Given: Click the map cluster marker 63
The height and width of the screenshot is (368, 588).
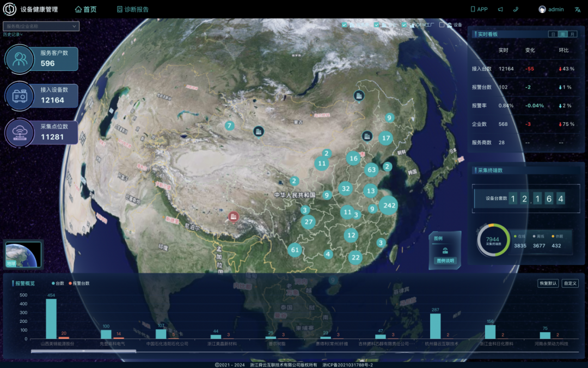Looking at the screenshot, I should (372, 170).
